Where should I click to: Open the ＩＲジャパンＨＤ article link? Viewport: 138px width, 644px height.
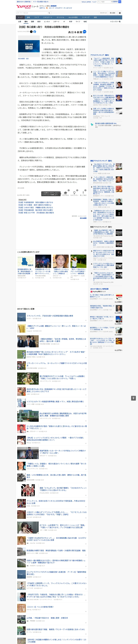point(50,316)
